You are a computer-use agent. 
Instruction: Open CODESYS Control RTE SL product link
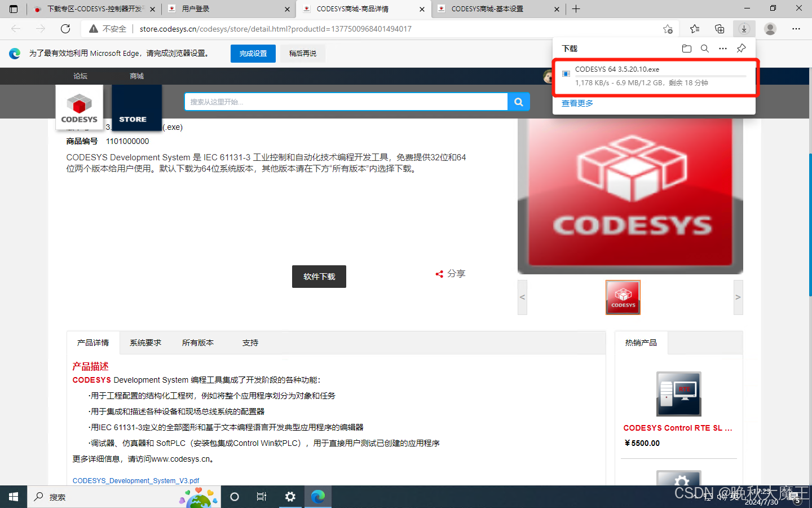coord(678,428)
